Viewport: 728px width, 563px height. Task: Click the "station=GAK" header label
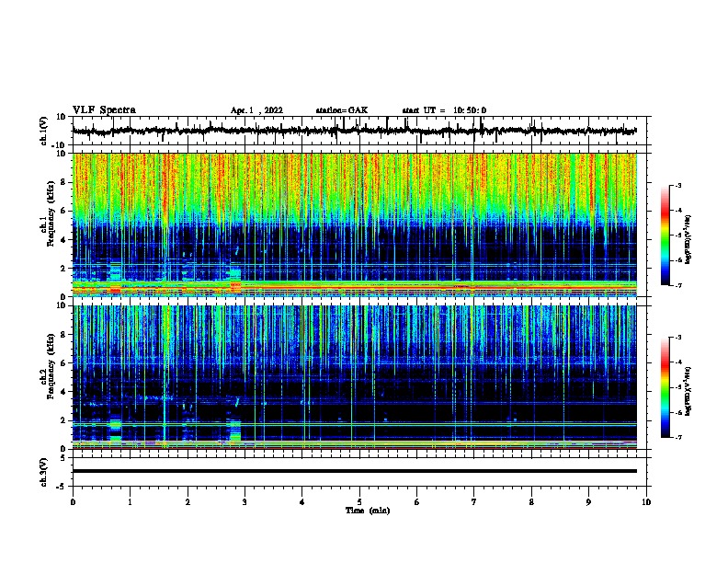tap(342, 110)
